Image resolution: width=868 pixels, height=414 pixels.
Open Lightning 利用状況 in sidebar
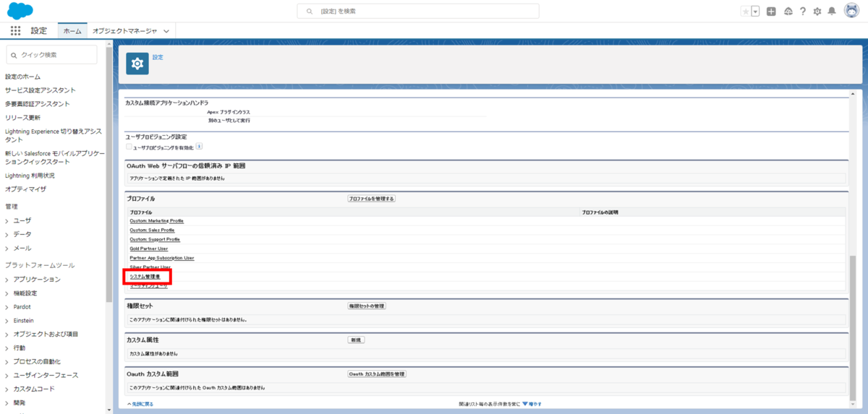(29, 176)
